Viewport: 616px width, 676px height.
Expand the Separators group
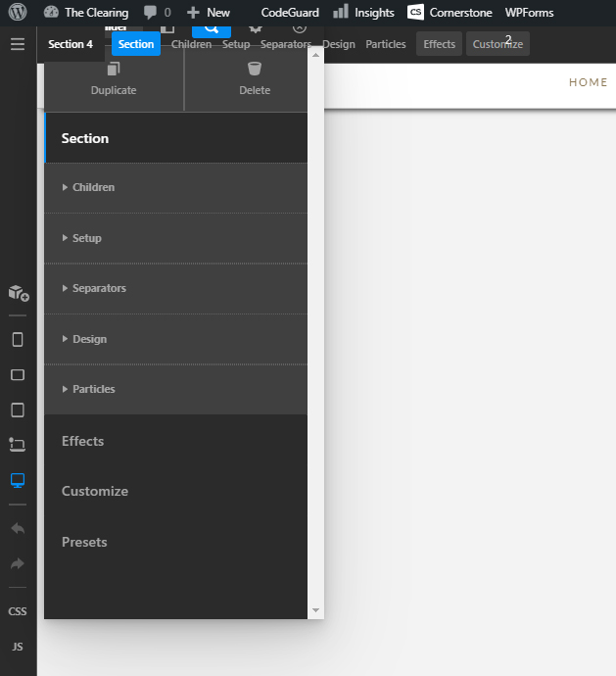tap(98, 288)
